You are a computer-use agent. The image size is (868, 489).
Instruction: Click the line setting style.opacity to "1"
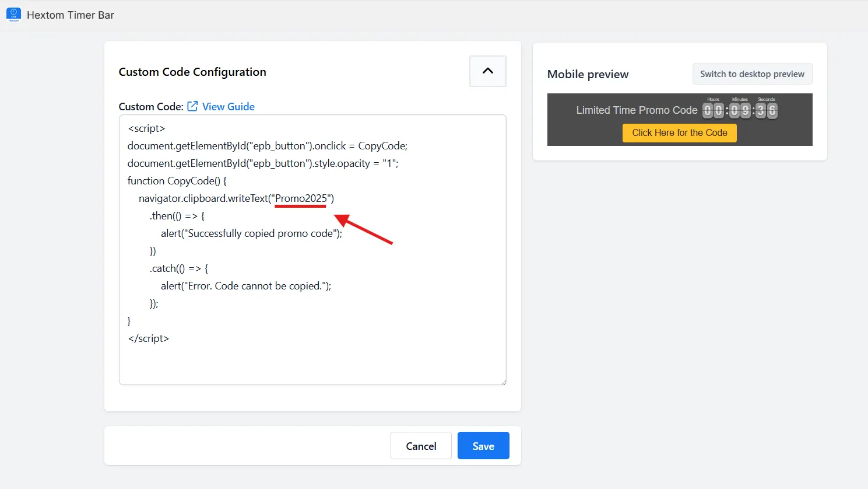pyautogui.click(x=263, y=163)
